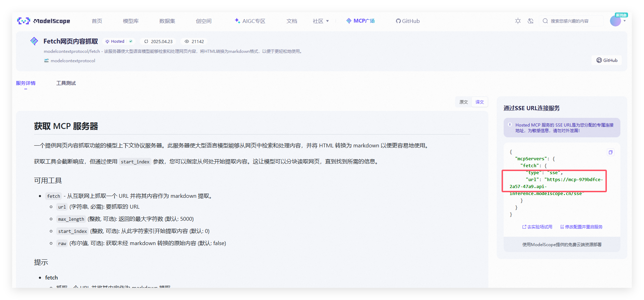Click the Fetch service diamond logo
644x300 pixels.
pos(34,41)
